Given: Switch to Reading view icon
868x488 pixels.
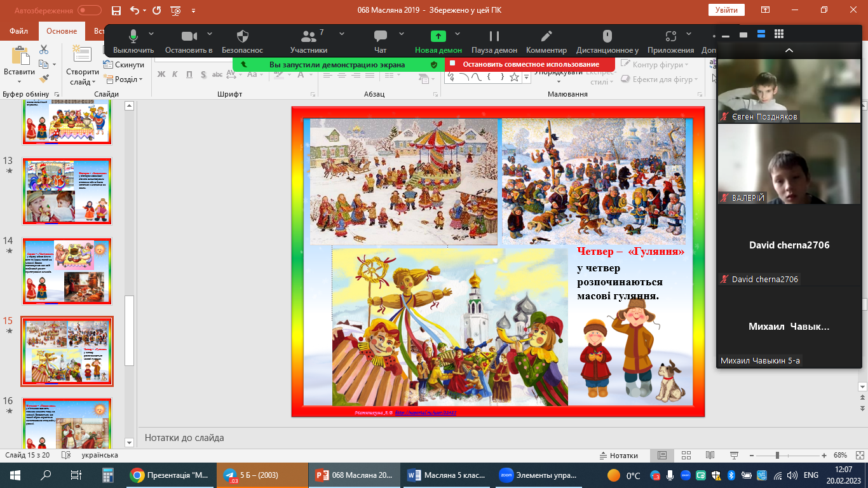Looking at the screenshot, I should [x=709, y=456].
